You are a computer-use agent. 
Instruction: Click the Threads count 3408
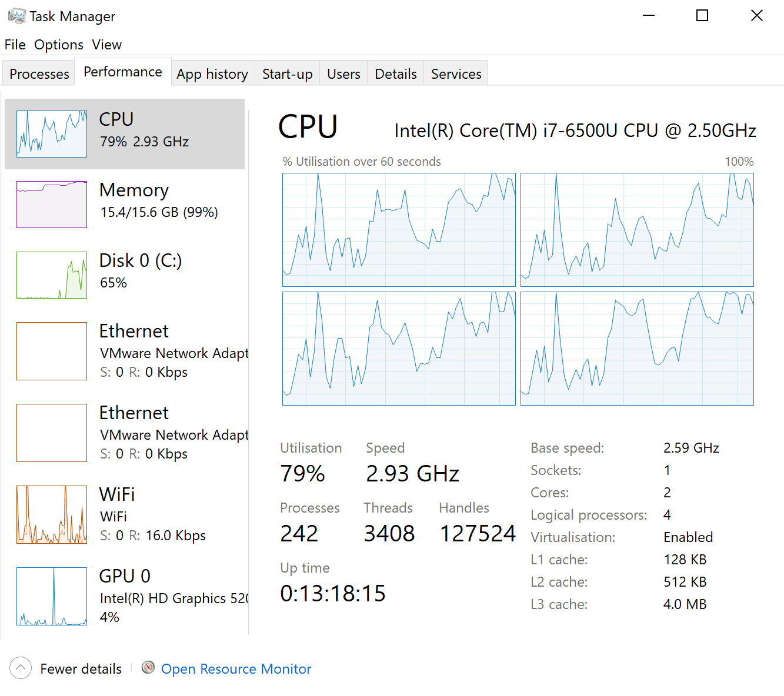tap(389, 534)
